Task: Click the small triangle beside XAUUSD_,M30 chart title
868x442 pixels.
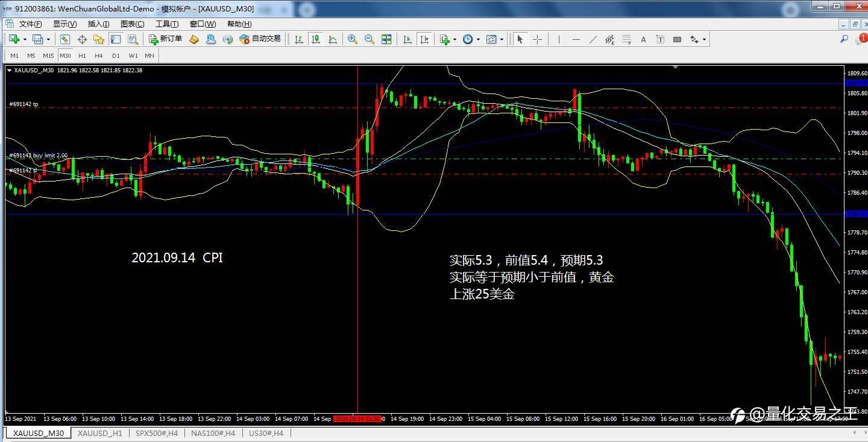Action: tap(9, 71)
